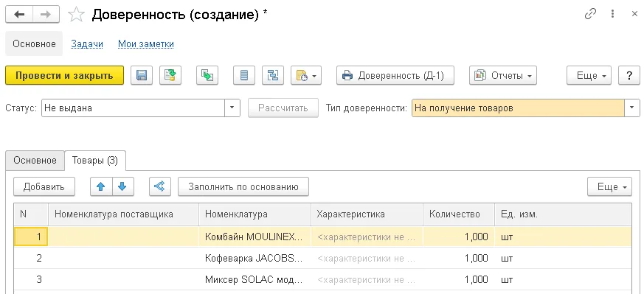Save the document with the floppy disk icon
This screenshot has height=294, width=644.
tap(142, 75)
